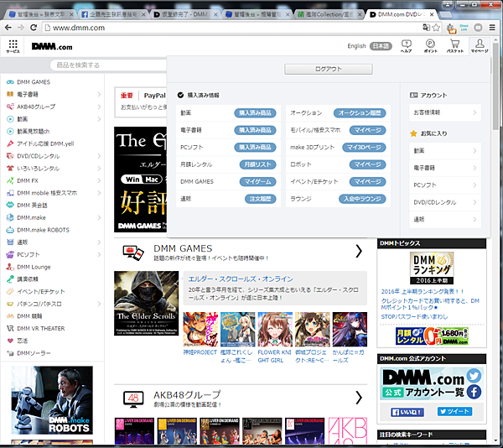Click the 2016年 上半期ランキング発表 link
This screenshot has width=503, height=448.
coord(423,292)
